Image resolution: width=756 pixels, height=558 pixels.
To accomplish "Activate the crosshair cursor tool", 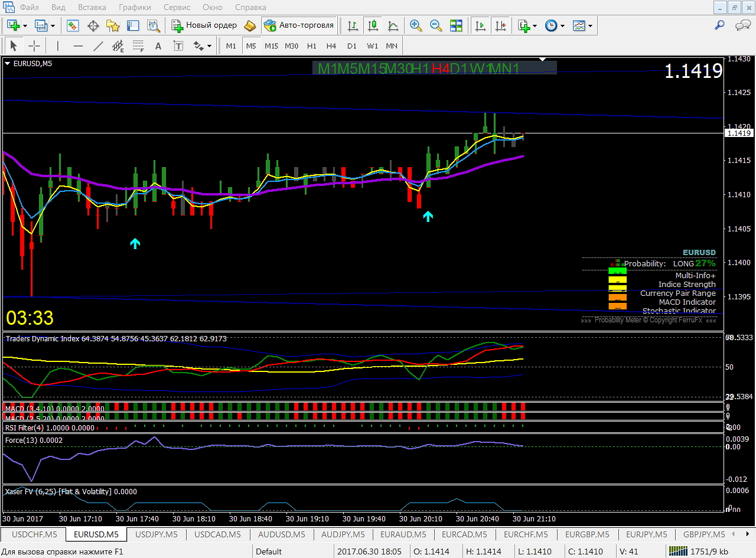I will (34, 45).
